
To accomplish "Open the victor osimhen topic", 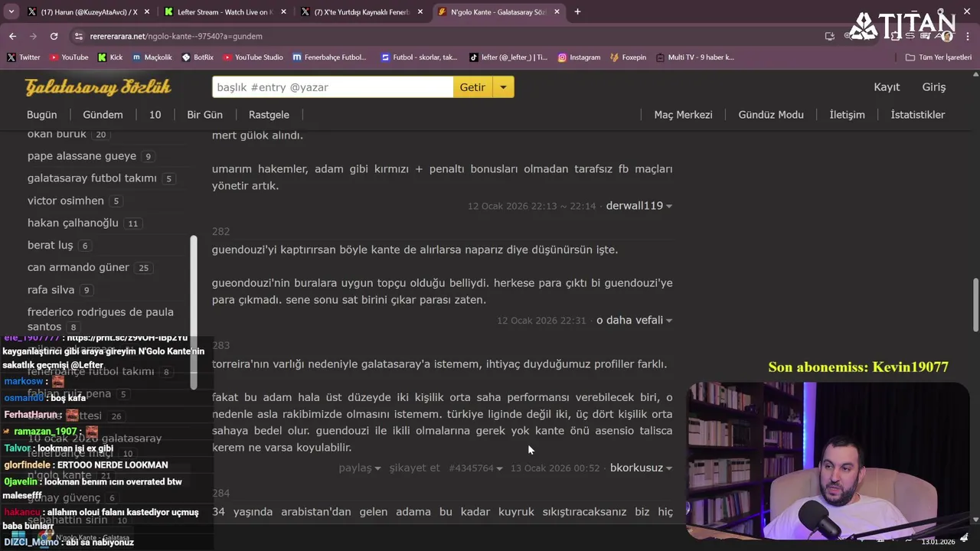I will (66, 201).
